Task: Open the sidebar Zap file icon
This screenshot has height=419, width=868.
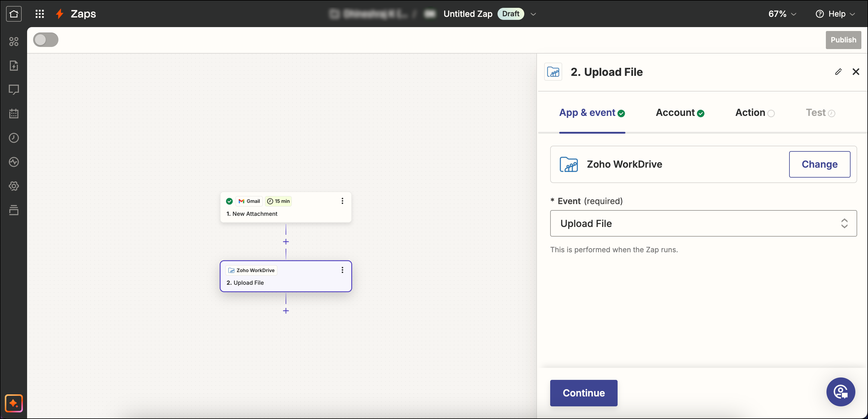Action: click(14, 66)
